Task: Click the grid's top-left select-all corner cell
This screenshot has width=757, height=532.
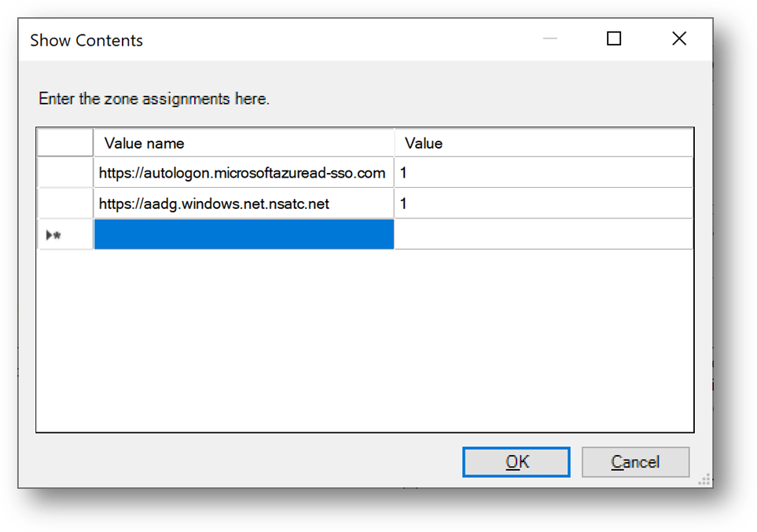Action: [x=65, y=143]
